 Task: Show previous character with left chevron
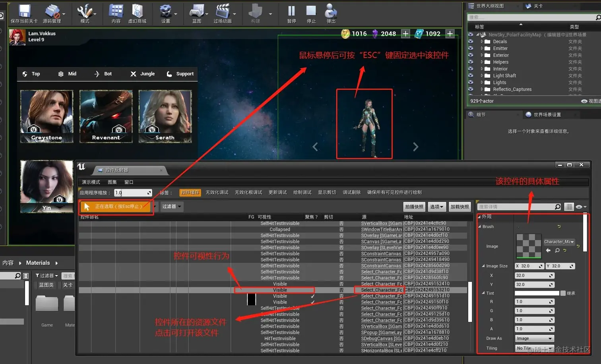click(315, 147)
